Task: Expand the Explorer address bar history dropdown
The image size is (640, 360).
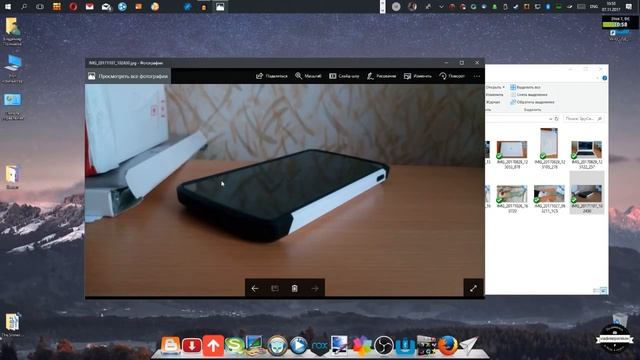Action: click(551, 119)
